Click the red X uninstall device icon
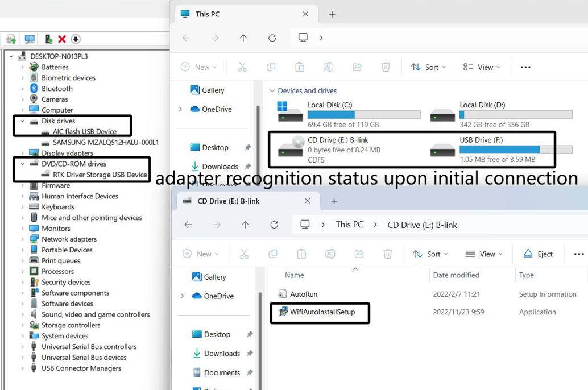Image resolution: width=588 pixels, height=390 pixels. pos(62,39)
